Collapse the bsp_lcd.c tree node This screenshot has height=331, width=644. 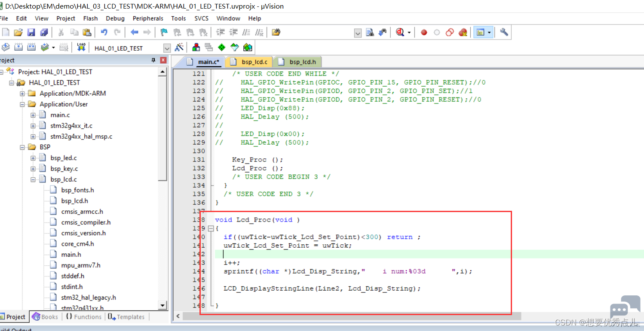click(33, 179)
